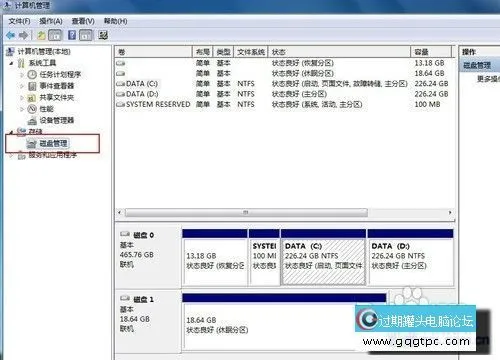The image size is (500, 360).
Task: Select the DATA (D:) partition block on 磁盘 0
Action: point(410,257)
